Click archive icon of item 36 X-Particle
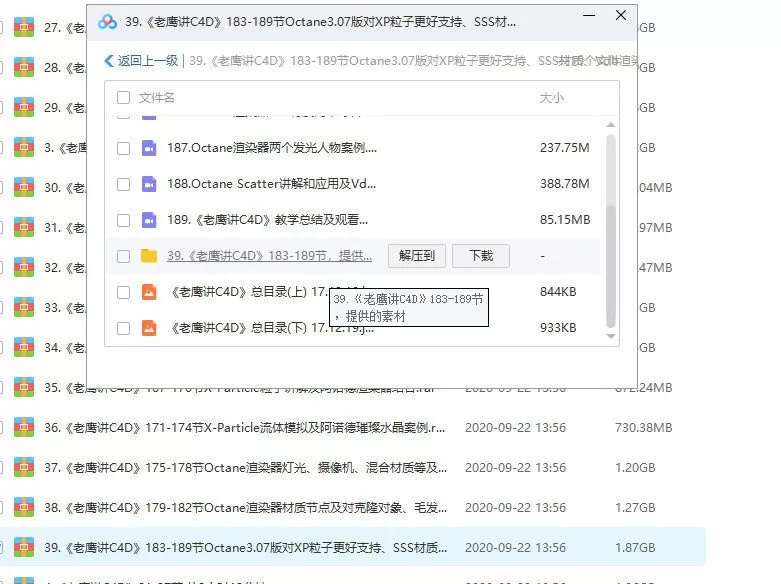 pyautogui.click(x=24, y=428)
